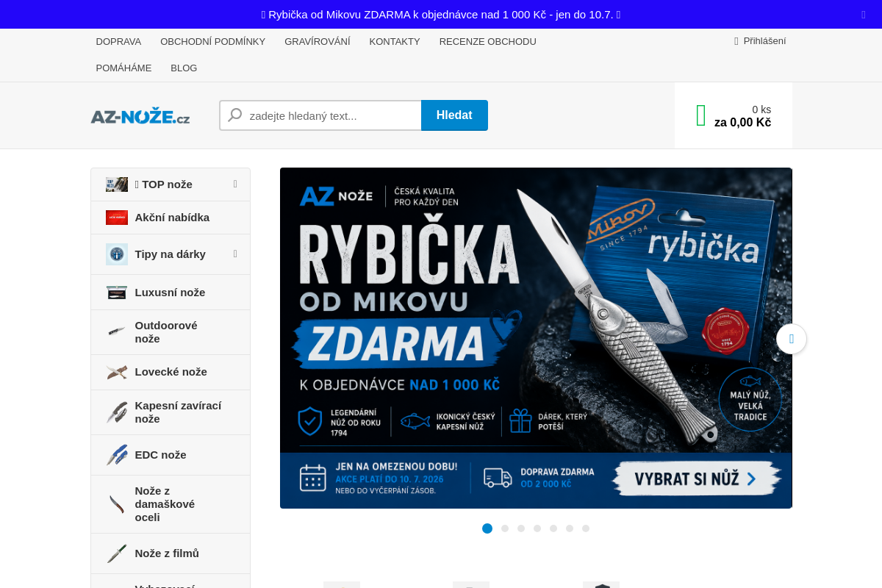Click the Rybička ZDARMA promo bar text

click(441, 15)
